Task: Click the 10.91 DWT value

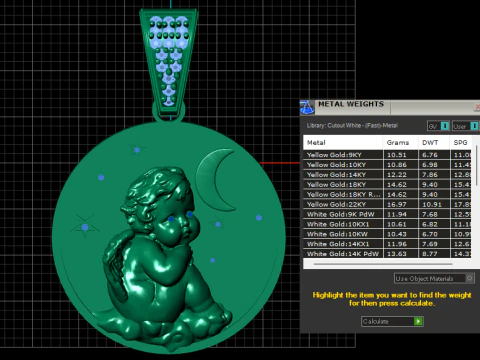Action: click(432, 204)
